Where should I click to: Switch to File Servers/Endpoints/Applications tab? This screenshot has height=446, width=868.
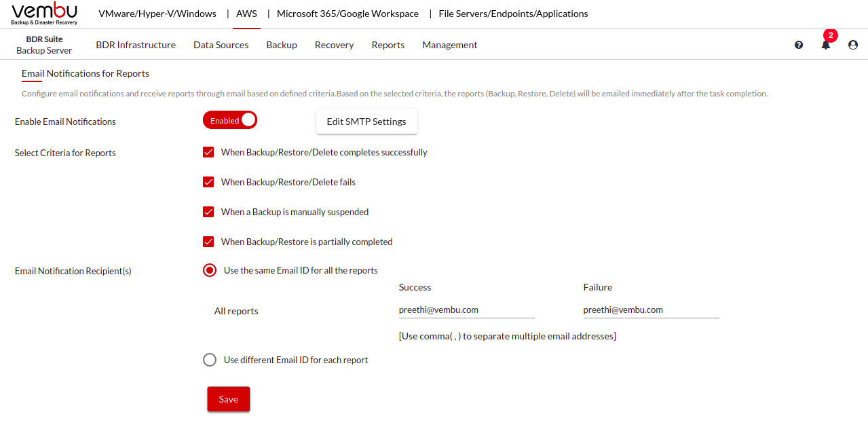point(513,14)
